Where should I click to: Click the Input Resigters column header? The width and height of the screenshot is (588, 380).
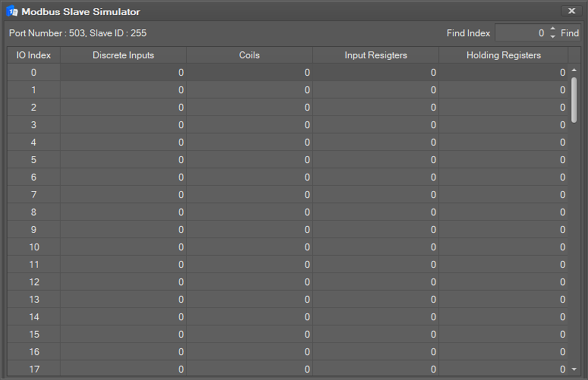pos(375,55)
